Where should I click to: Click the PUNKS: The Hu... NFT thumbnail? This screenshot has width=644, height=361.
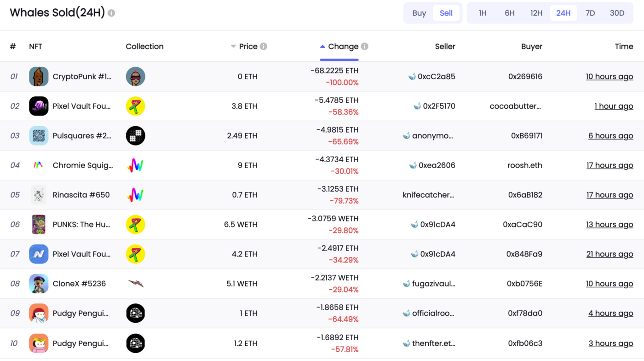click(x=39, y=224)
